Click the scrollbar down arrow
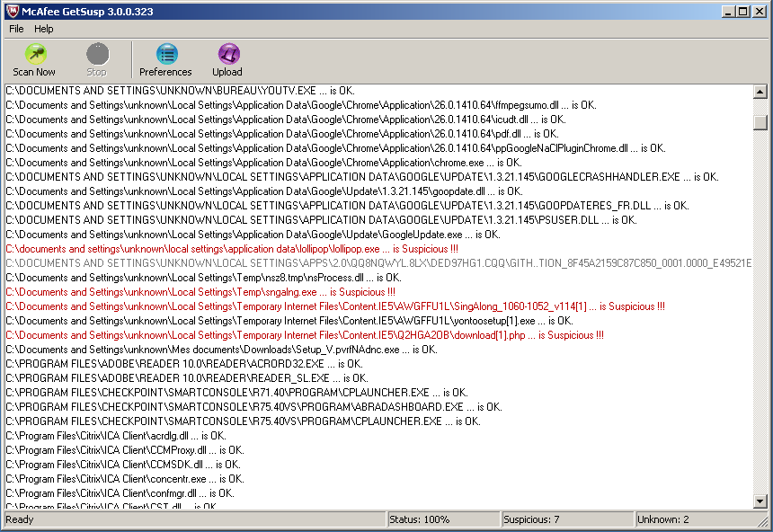773x532 pixels. 760,501
